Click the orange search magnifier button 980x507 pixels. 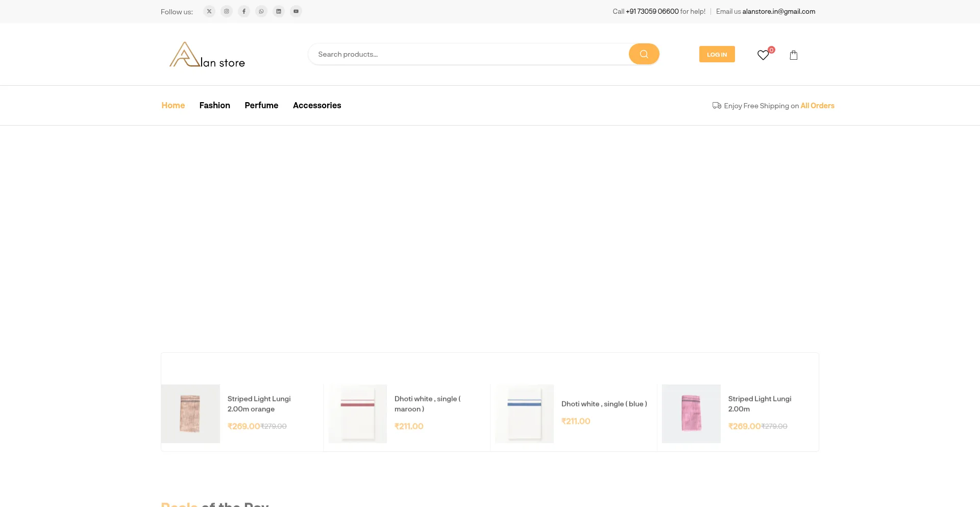click(644, 54)
